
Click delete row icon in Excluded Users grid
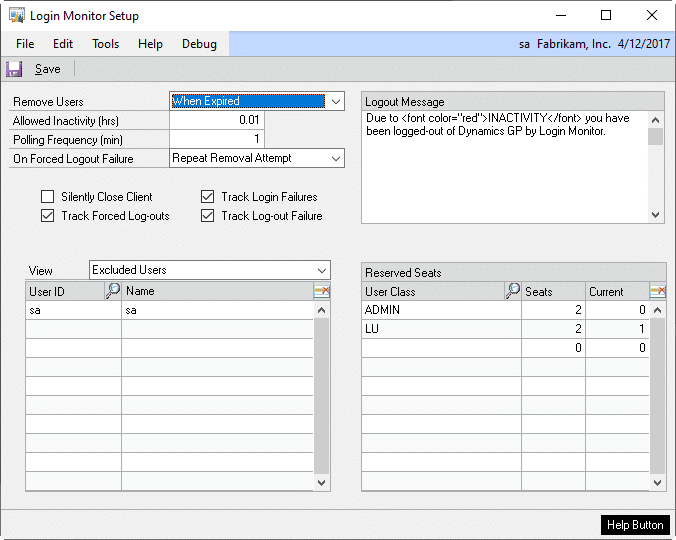pyautogui.click(x=321, y=291)
